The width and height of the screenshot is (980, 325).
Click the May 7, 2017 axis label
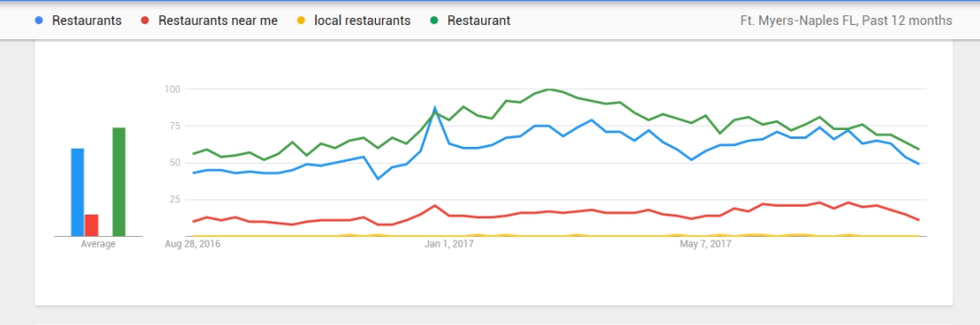706,244
